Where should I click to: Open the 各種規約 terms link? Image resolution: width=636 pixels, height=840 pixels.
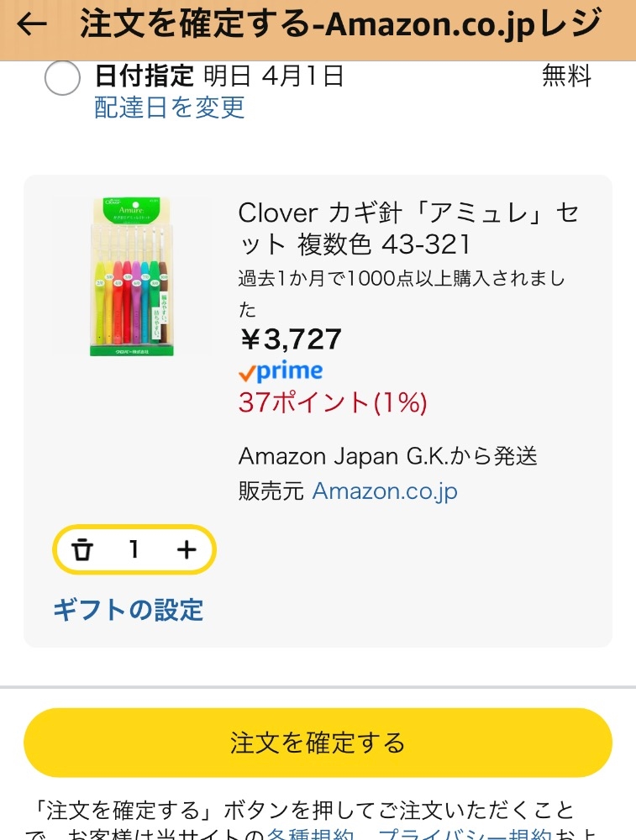tap(313, 834)
